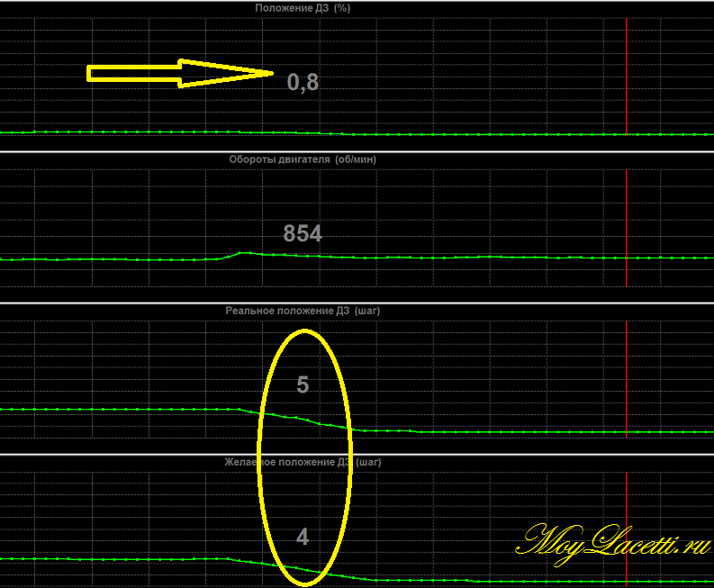The width and height of the screenshot is (714, 588).
Task: Select the desired position value 4
Action: (303, 538)
